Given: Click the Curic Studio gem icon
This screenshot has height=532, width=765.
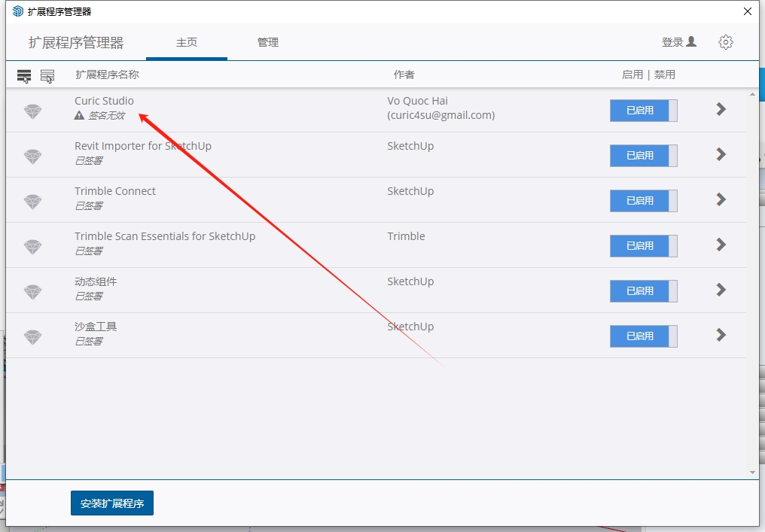Looking at the screenshot, I should [x=32, y=111].
